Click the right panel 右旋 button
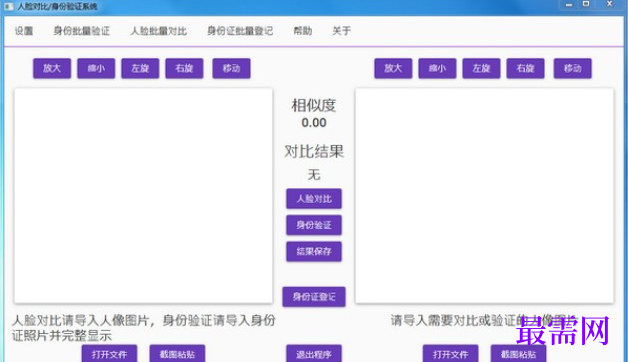This screenshot has height=362, width=628. (525, 68)
